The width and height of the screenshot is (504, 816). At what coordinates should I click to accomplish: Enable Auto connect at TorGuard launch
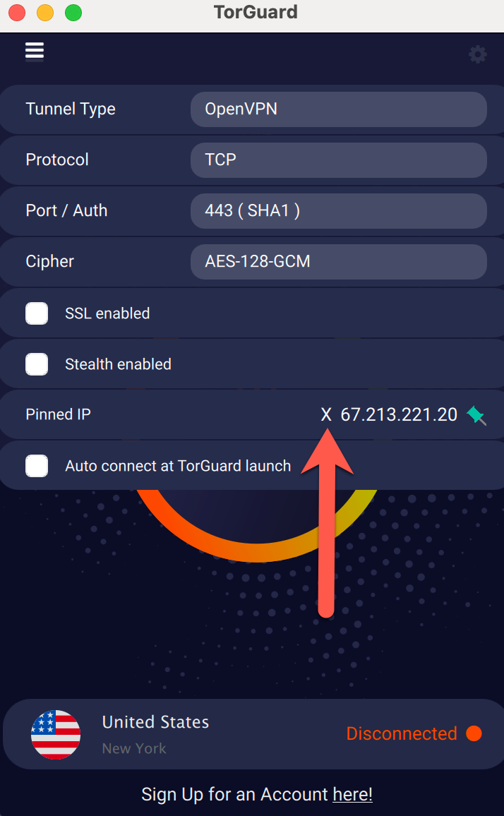(37, 465)
